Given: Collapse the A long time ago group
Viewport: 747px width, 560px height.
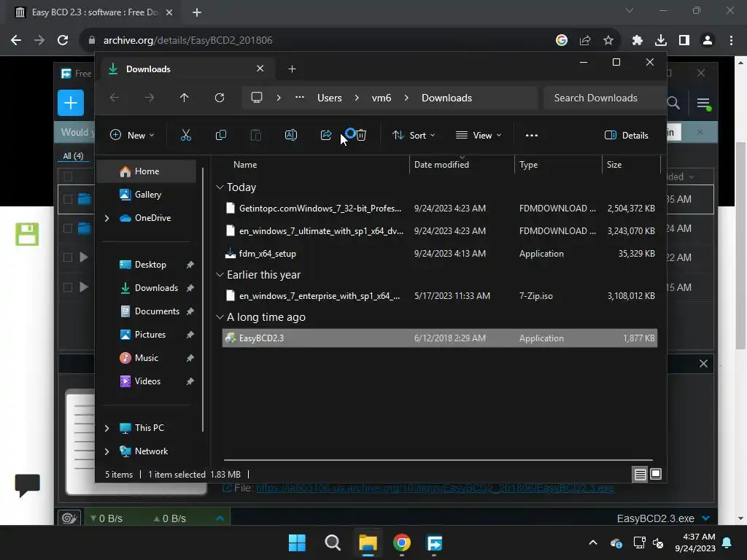Looking at the screenshot, I should [220, 317].
